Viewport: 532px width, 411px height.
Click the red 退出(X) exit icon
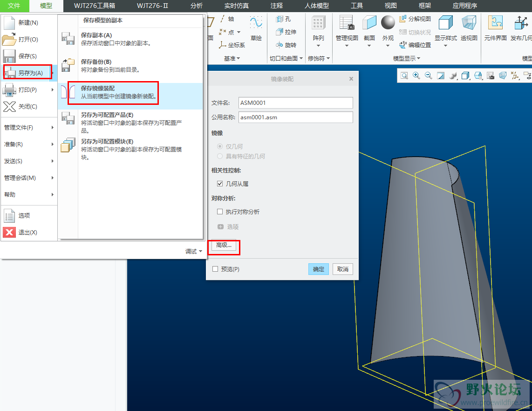(9, 232)
